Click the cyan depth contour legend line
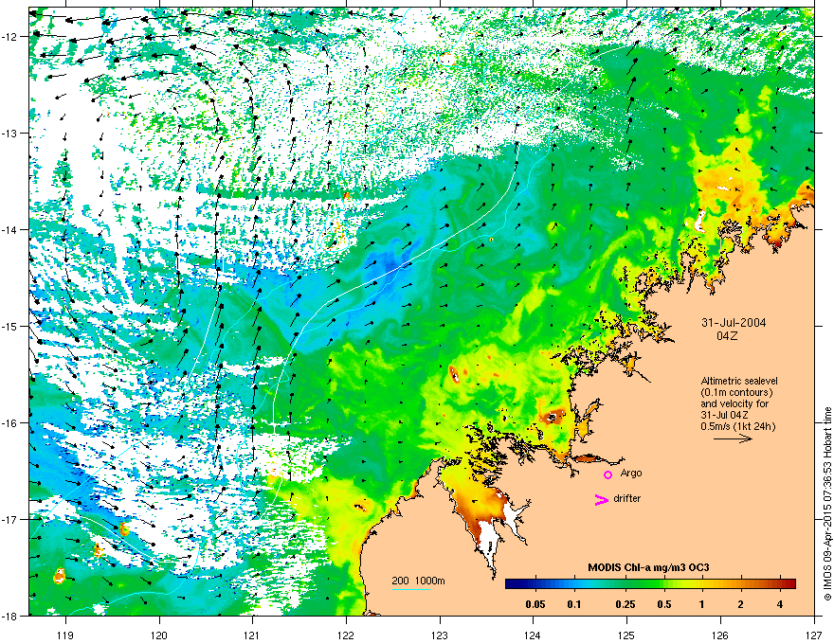Viewport: 834px width, 644px height. point(411,590)
